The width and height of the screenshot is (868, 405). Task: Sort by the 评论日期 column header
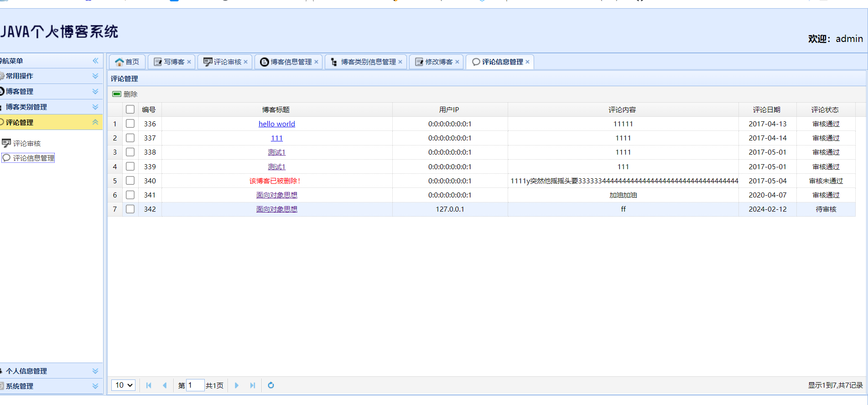[767, 109]
